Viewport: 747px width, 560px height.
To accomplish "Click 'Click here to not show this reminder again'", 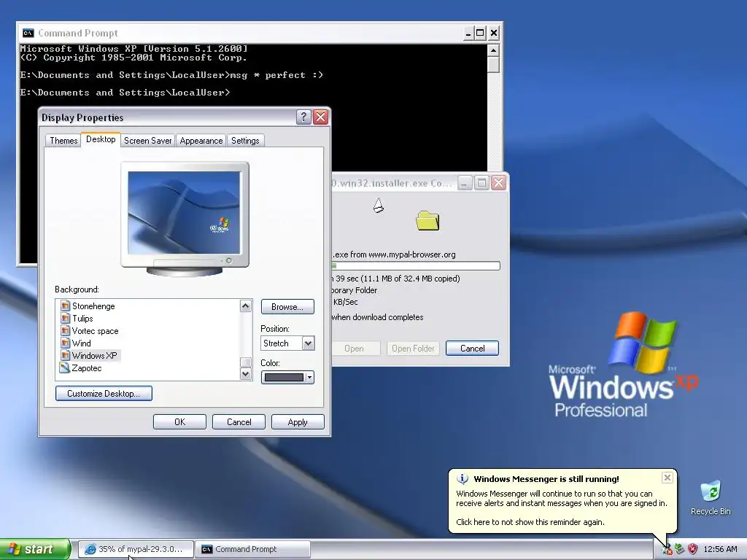I will pyautogui.click(x=530, y=522).
